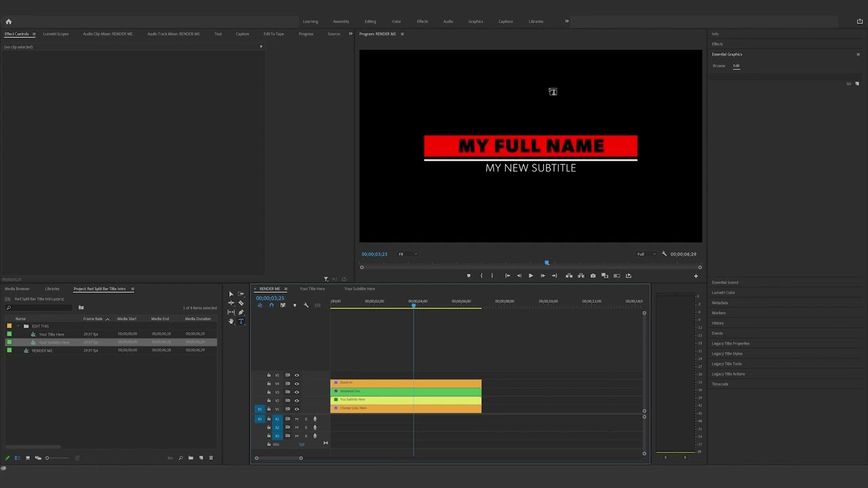The width and height of the screenshot is (868, 488).
Task: Play the RENDER ME sequence
Action: tap(530, 276)
